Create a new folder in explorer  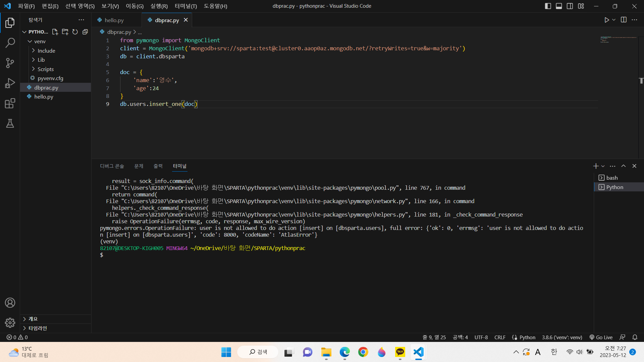(x=65, y=32)
